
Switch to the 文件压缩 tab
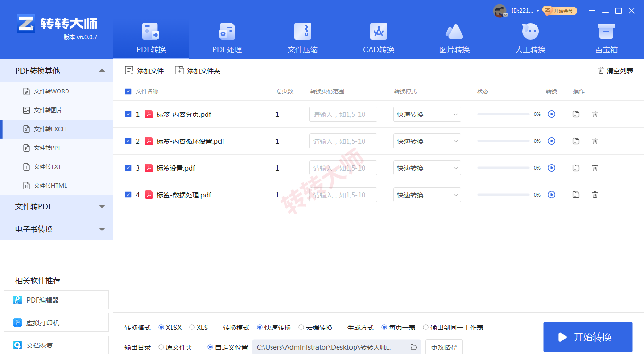point(303,39)
